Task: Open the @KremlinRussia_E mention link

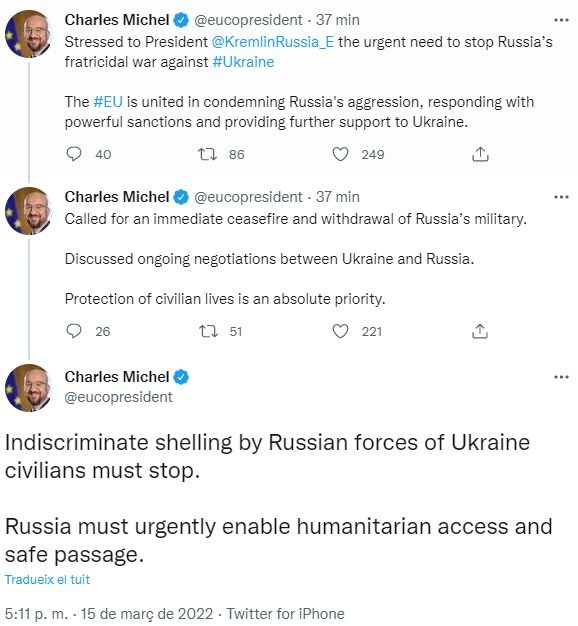Action: (x=273, y=42)
